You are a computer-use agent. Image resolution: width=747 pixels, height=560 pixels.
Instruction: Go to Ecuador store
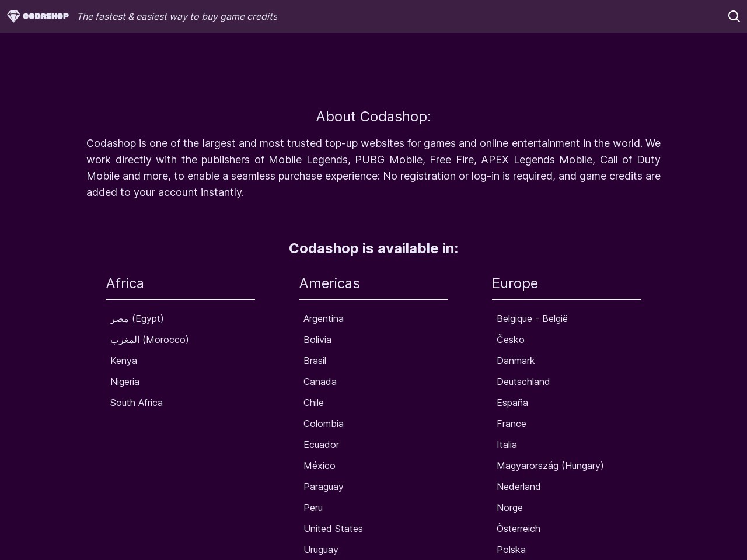click(321, 444)
